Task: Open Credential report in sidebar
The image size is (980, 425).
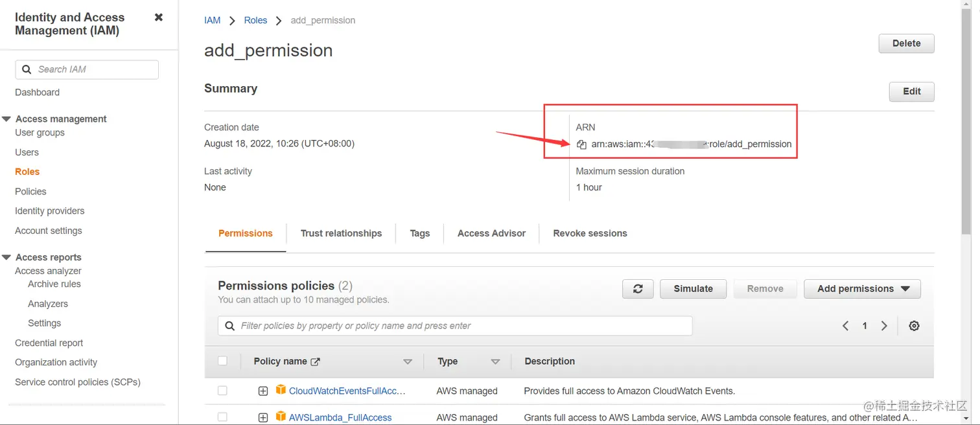Action: (49, 343)
